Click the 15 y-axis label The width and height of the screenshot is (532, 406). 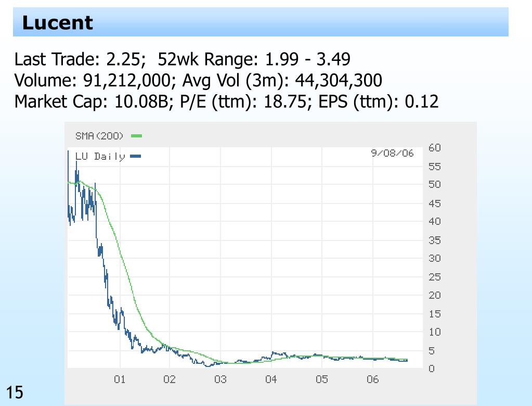[x=435, y=314]
